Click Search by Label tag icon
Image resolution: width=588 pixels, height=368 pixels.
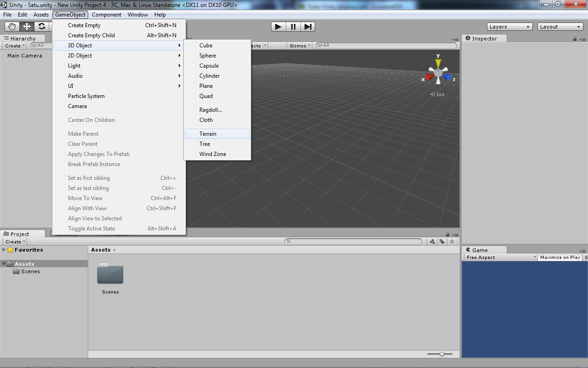pos(442,241)
